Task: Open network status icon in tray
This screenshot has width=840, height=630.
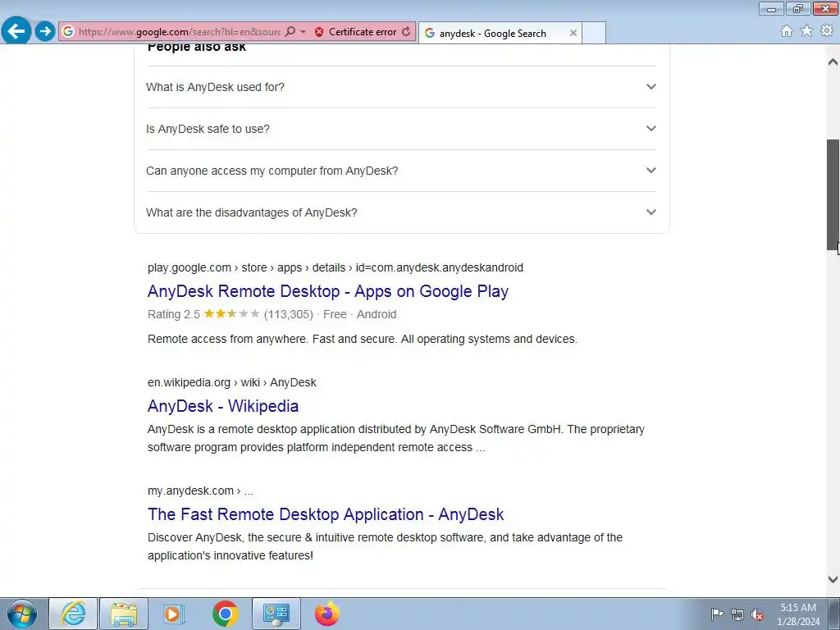Action: tap(737, 614)
